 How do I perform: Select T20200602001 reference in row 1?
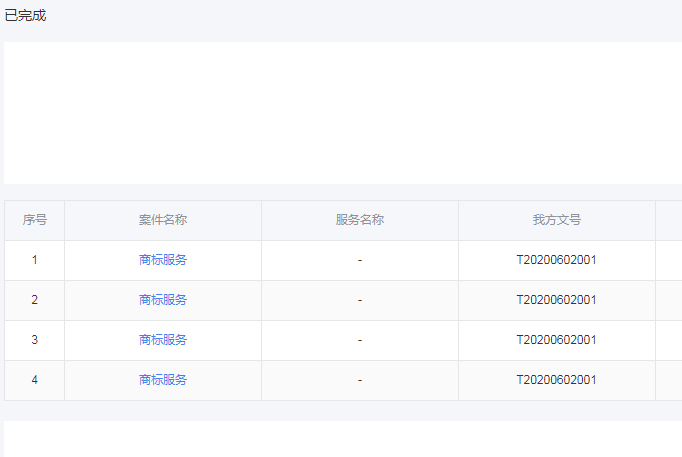(x=557, y=260)
